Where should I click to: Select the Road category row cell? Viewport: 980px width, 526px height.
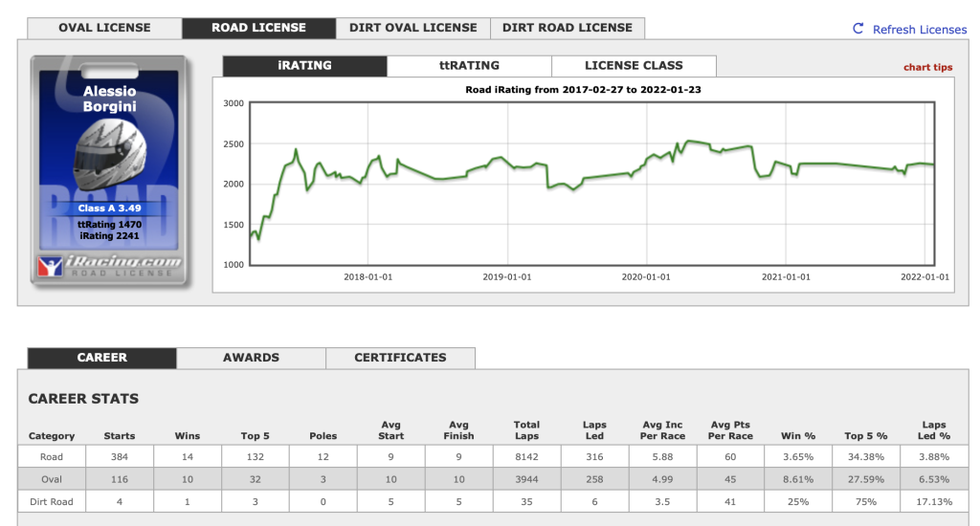52,456
